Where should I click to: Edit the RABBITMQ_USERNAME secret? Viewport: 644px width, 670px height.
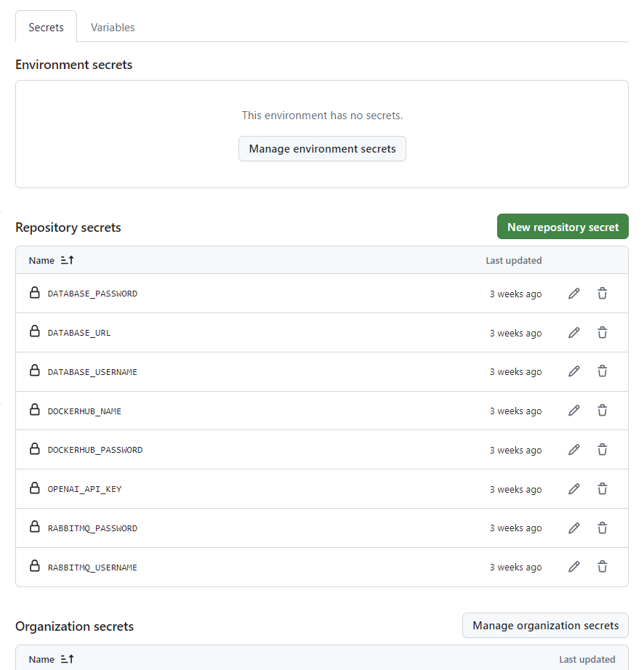click(574, 567)
